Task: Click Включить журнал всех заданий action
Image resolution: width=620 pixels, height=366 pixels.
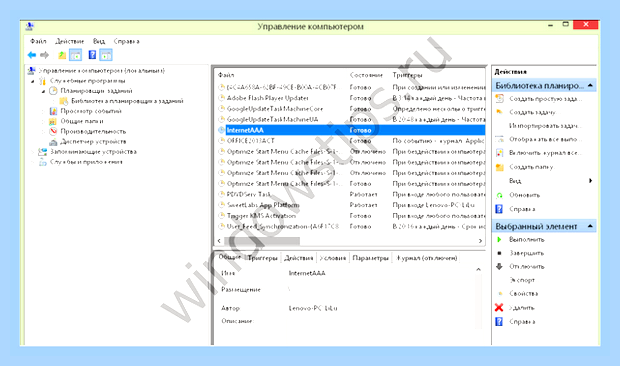Action: [545, 153]
